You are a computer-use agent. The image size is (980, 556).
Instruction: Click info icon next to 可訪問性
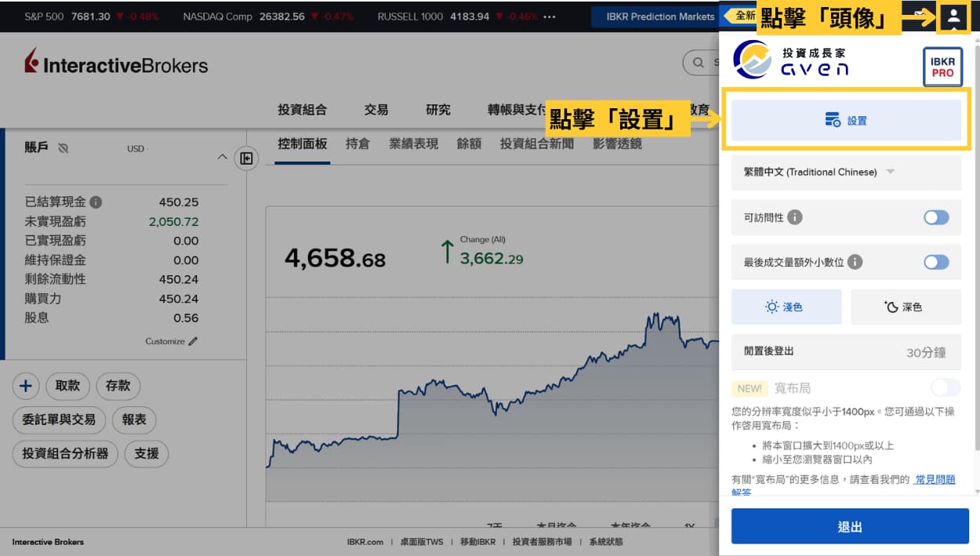tap(794, 217)
